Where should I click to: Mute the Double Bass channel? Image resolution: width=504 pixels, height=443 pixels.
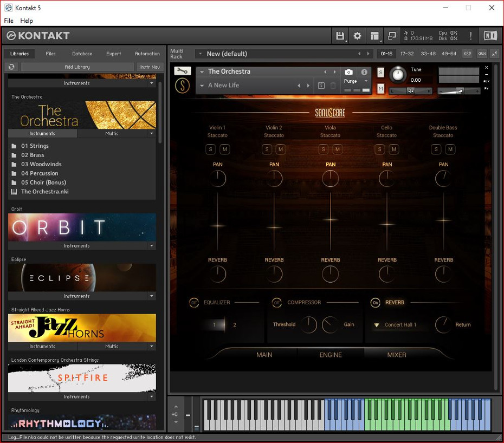450,149
